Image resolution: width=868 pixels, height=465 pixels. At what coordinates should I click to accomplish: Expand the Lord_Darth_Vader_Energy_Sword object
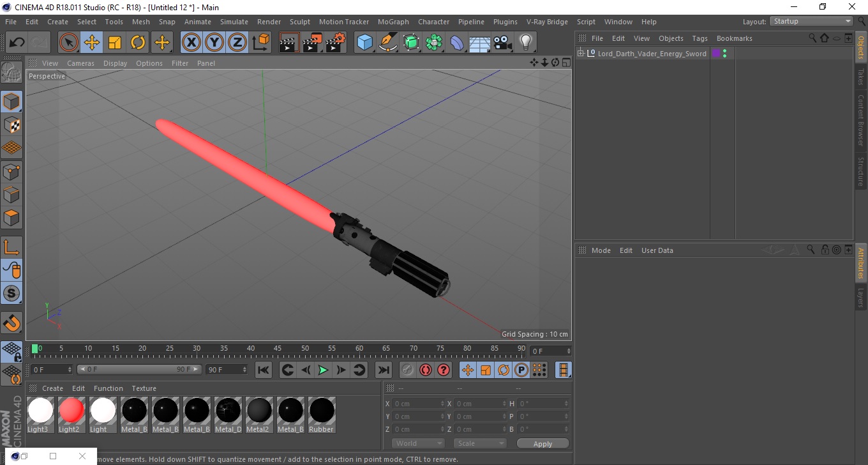click(x=581, y=54)
